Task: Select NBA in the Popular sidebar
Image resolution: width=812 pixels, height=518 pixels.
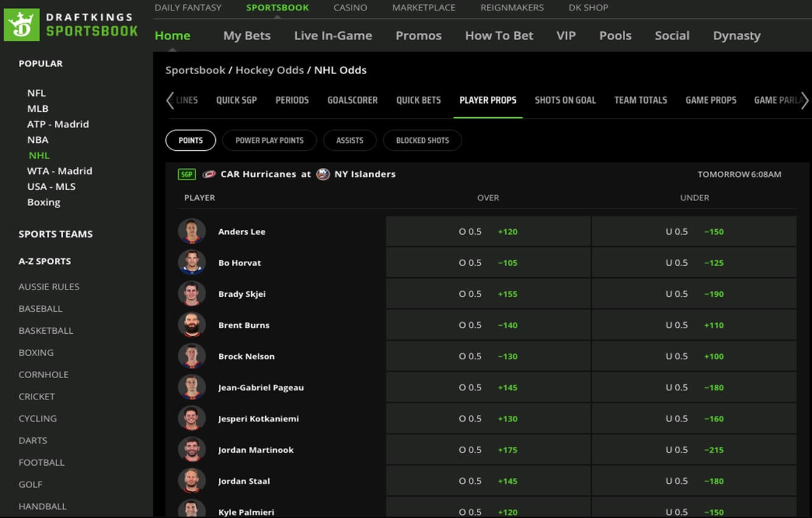Action: pyautogui.click(x=38, y=140)
